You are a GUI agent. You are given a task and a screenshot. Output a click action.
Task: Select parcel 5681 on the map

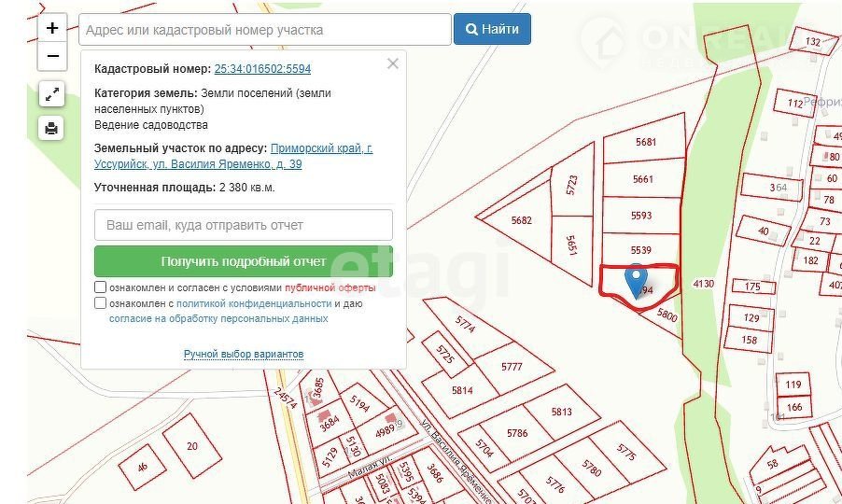point(645,143)
